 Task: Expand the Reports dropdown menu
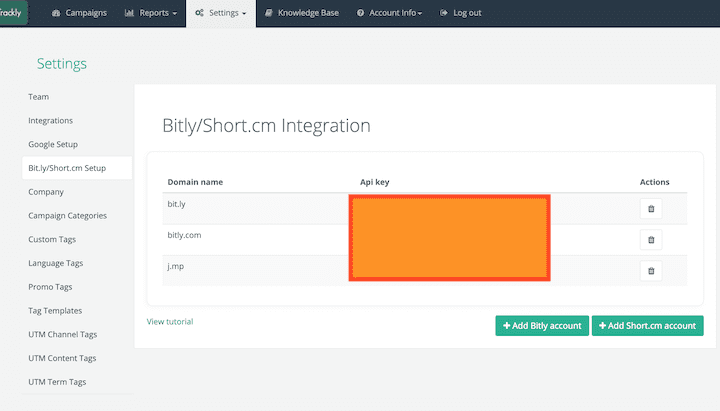pyautogui.click(x=151, y=13)
